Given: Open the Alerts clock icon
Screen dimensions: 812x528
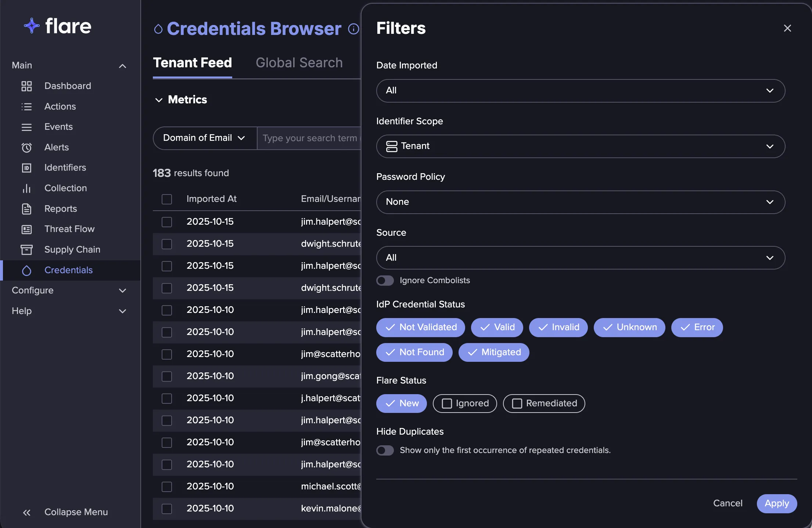Looking at the screenshot, I should (26, 147).
